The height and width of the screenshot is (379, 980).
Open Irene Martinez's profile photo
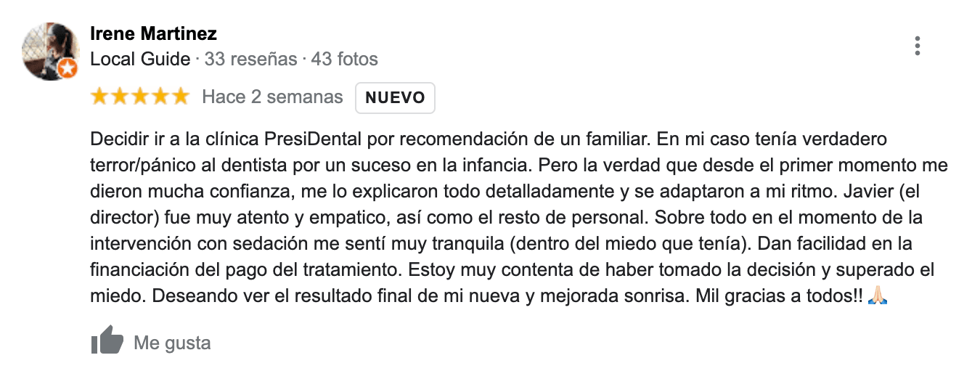49,51
